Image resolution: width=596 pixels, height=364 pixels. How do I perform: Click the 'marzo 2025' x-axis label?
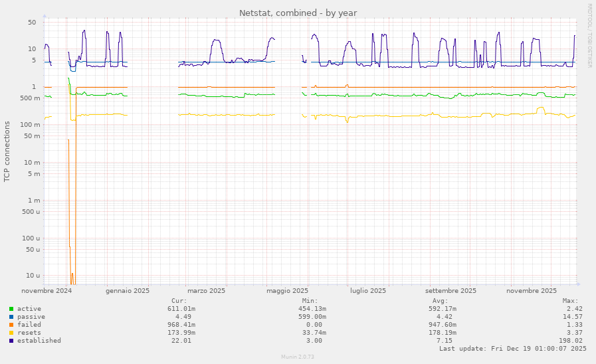pos(207,291)
